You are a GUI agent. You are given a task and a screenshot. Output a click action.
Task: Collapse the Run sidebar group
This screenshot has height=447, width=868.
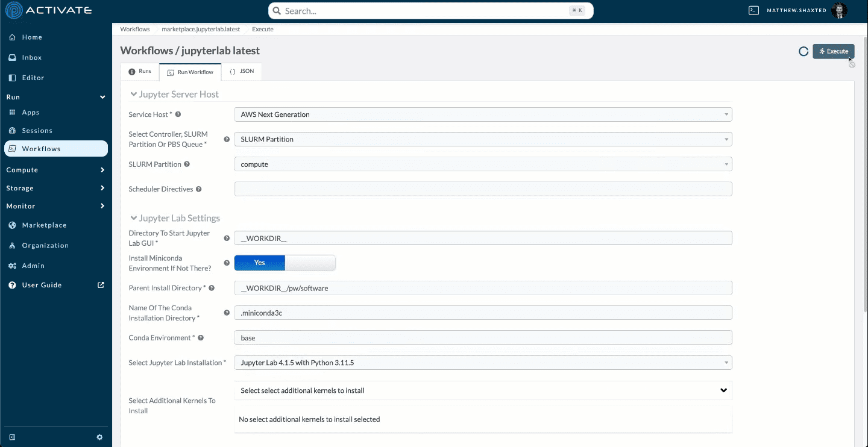102,97
